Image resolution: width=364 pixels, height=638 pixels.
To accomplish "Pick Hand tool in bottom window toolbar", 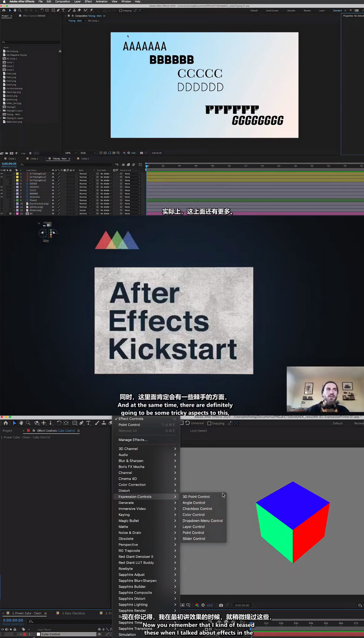I will point(21,423).
